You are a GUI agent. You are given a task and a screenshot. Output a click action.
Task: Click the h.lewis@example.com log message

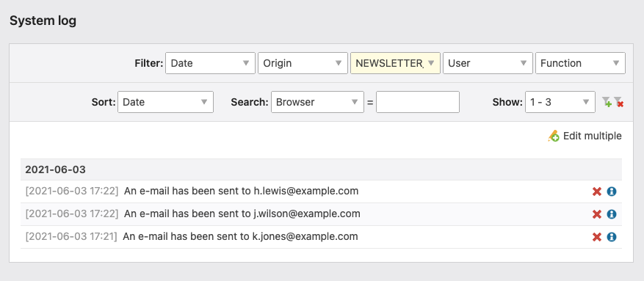pyautogui.click(x=241, y=191)
